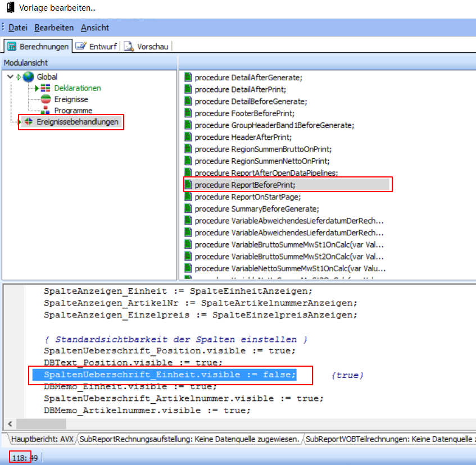The height and width of the screenshot is (465, 476).
Task: Click the Modulansicht panel header
Action: (89, 63)
